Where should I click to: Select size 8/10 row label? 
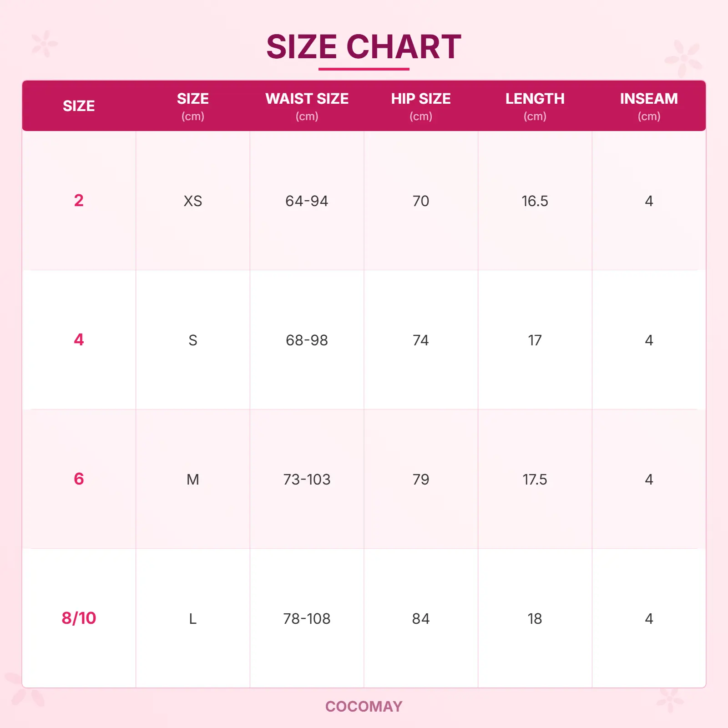click(79, 618)
